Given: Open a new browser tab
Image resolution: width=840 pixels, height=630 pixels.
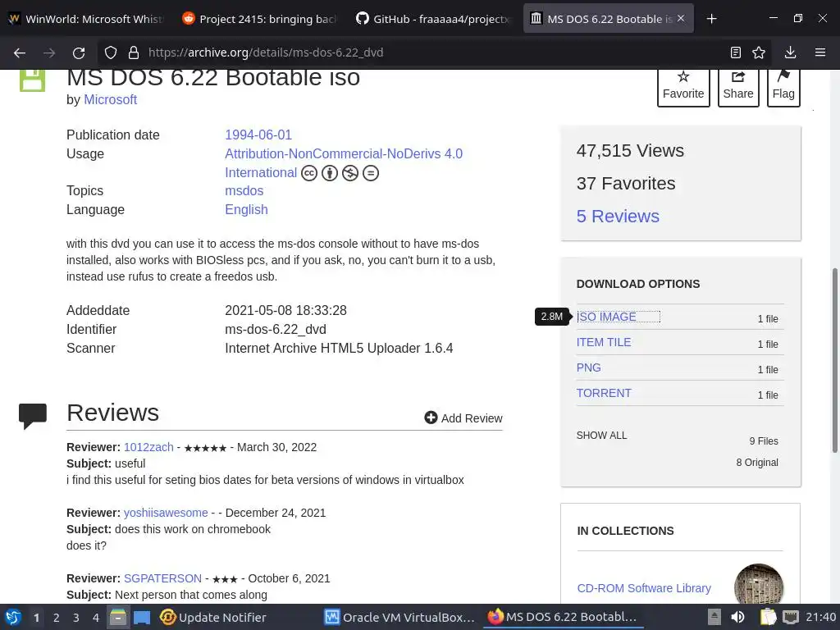Looking at the screenshot, I should (x=711, y=19).
